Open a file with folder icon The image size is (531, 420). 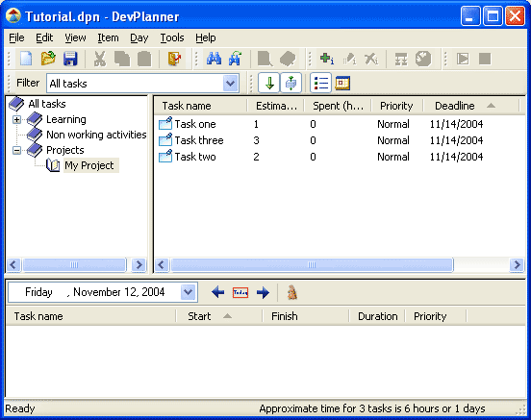[x=48, y=59]
